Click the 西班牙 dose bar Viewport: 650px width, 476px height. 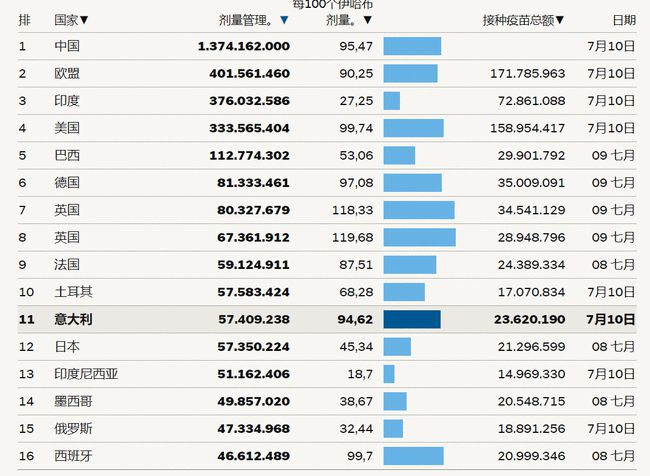(413, 456)
